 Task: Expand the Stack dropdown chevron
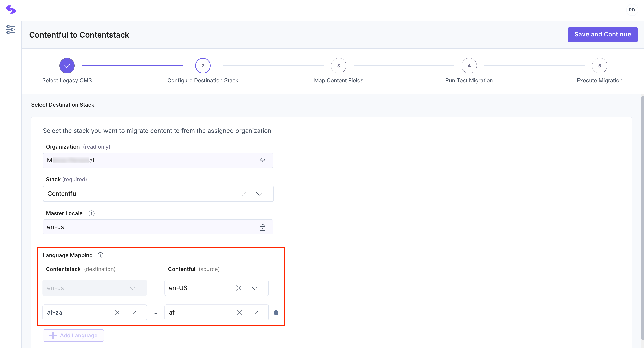click(x=259, y=194)
